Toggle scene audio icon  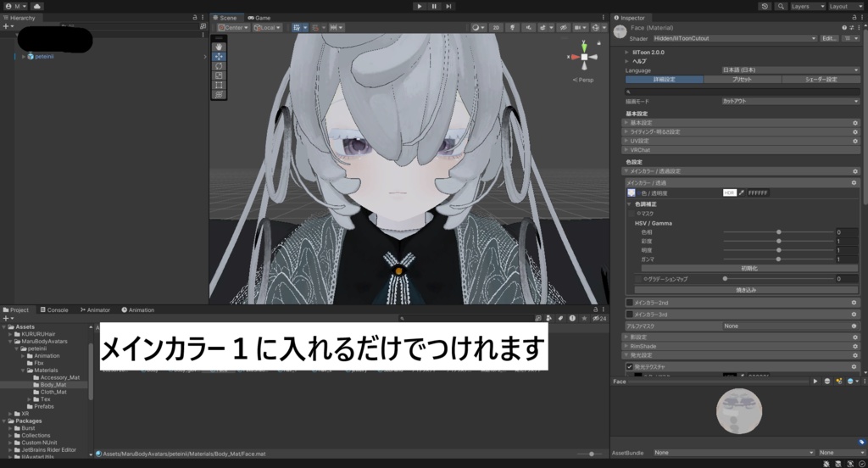pyautogui.click(x=529, y=28)
